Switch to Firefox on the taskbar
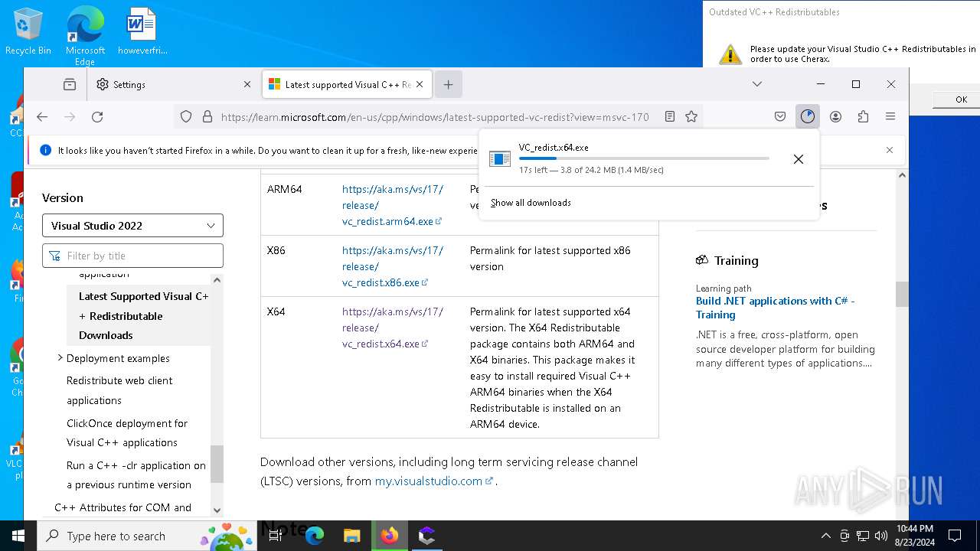This screenshot has width=980, height=551. pyautogui.click(x=390, y=536)
